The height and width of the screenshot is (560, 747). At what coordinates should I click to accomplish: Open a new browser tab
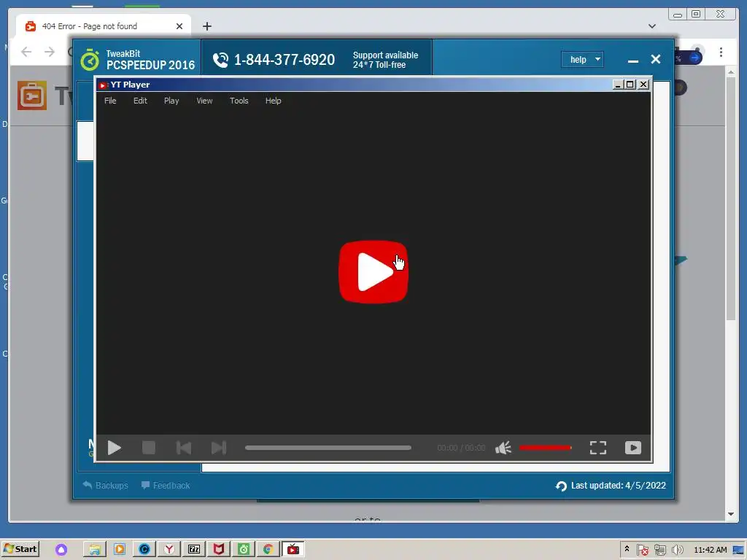[x=206, y=26]
